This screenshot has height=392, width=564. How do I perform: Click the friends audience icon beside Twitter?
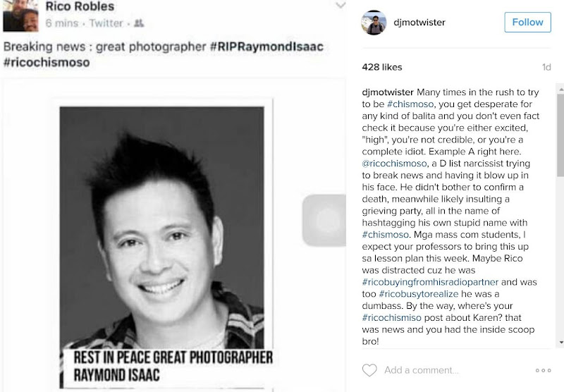coord(139,23)
